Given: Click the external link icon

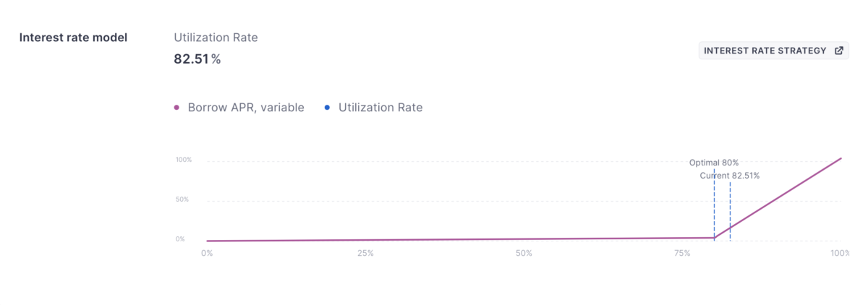Looking at the screenshot, I should tap(839, 51).
